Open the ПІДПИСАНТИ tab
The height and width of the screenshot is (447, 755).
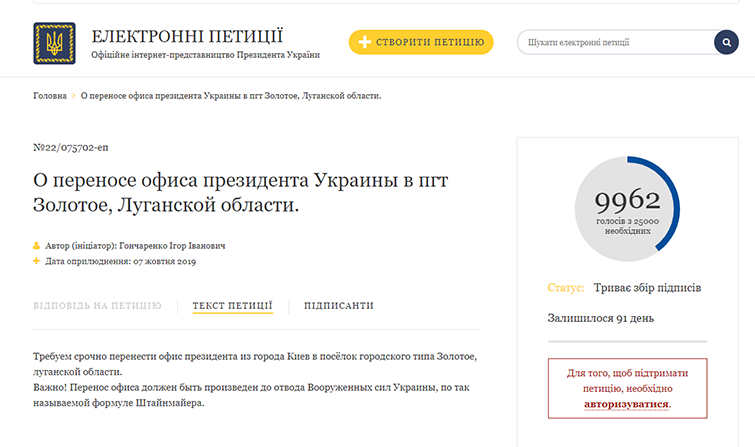[x=339, y=305]
